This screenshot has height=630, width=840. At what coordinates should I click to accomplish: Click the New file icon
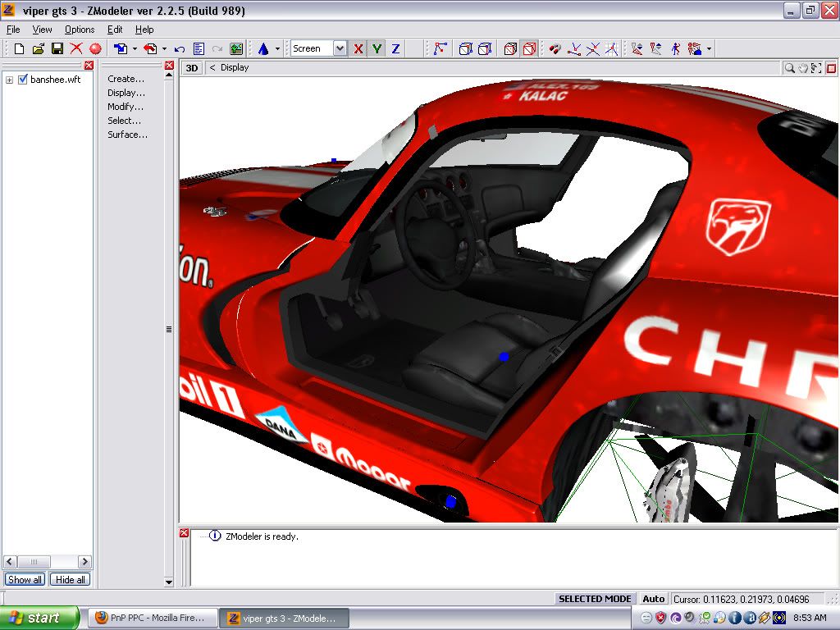[x=19, y=49]
